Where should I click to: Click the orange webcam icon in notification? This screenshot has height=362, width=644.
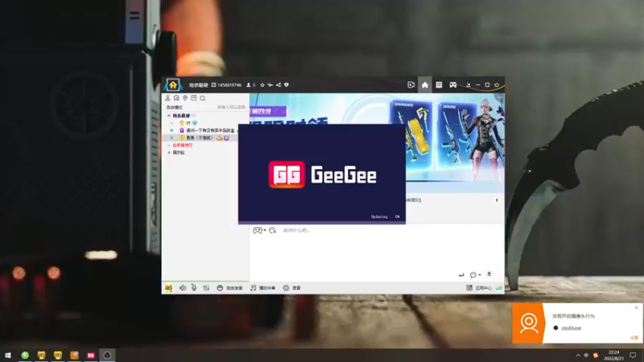(528, 323)
